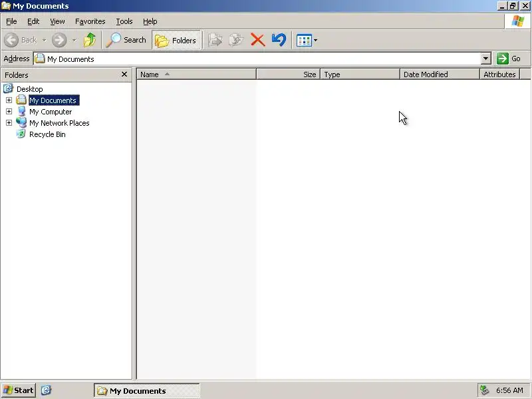This screenshot has width=532, height=399.
Task: Click My Documents taskbar button
Action: [x=146, y=390]
